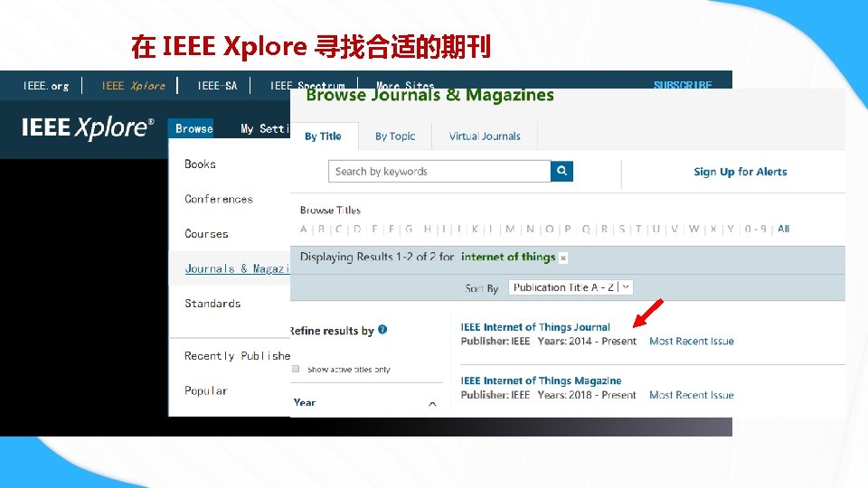Select All in Browse Titles
This screenshot has height=488, width=868.
pyautogui.click(x=783, y=229)
